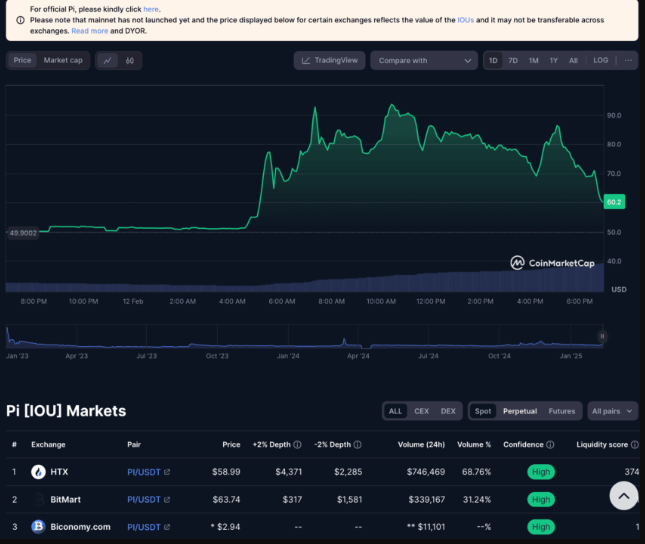Click the Pi [IOU] Markets heading
645x544 pixels.
click(66, 411)
